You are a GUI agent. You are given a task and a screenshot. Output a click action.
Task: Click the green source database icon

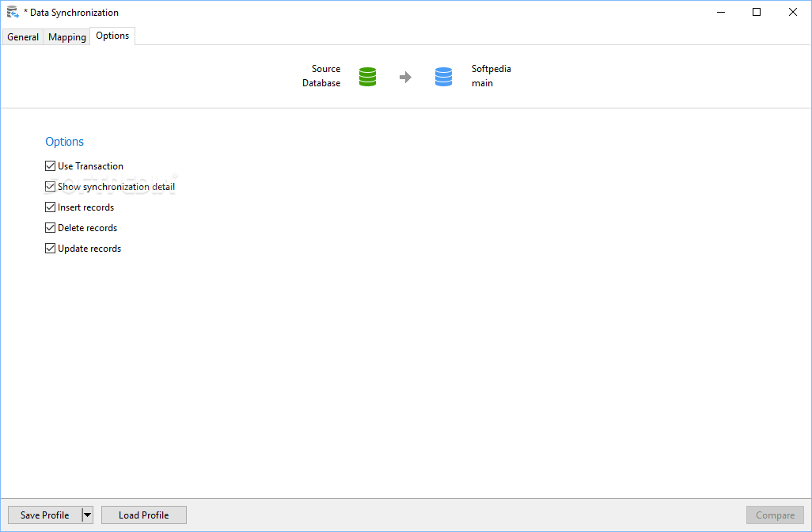(367, 77)
